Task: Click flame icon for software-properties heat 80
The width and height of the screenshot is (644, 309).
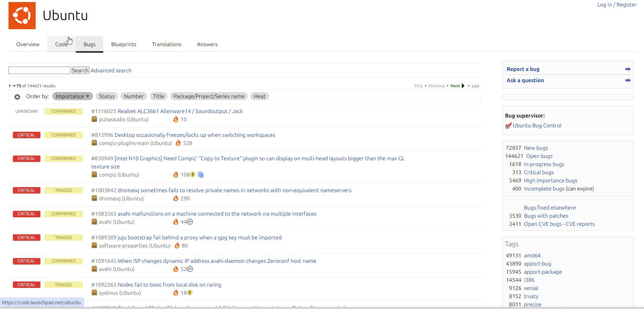Action: 177,246
